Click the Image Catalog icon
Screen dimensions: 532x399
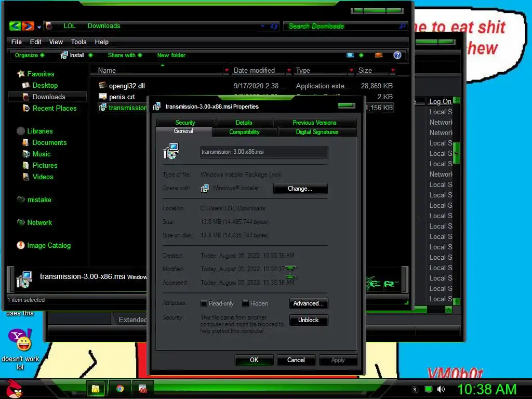click(x=21, y=245)
